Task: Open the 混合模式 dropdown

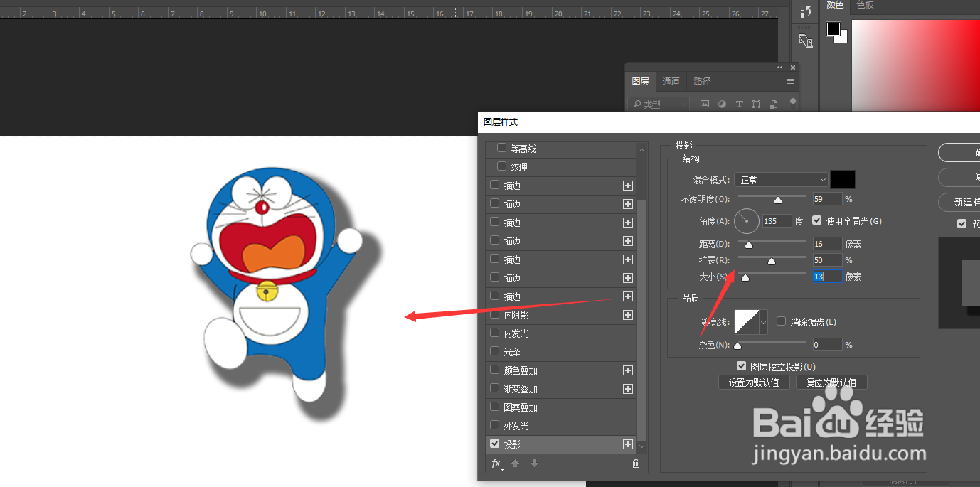Action: point(782,180)
